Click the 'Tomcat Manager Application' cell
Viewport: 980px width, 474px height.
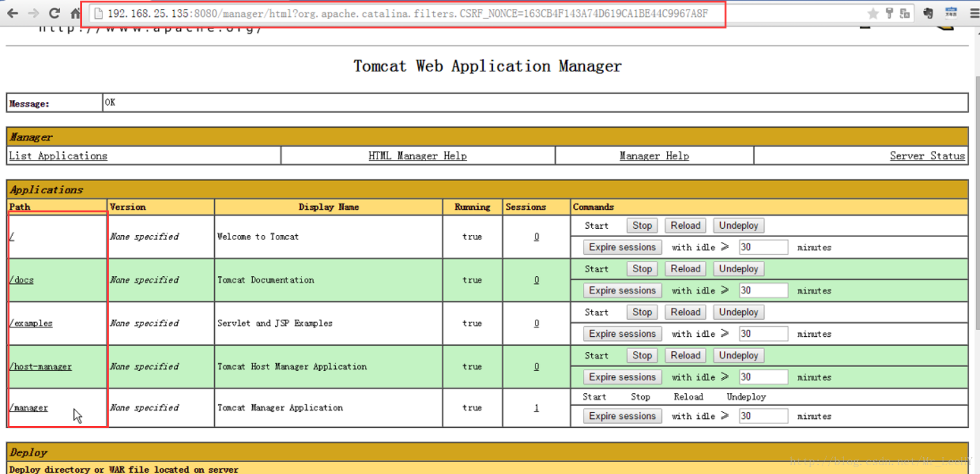click(280, 408)
